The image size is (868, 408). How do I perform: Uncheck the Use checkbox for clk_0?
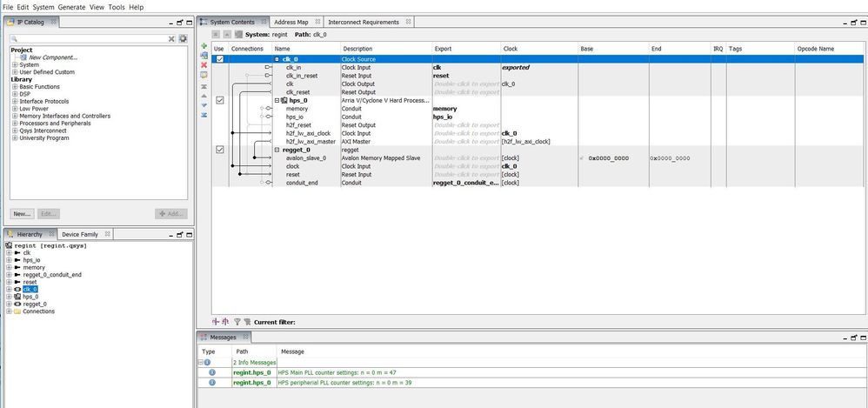[219, 59]
